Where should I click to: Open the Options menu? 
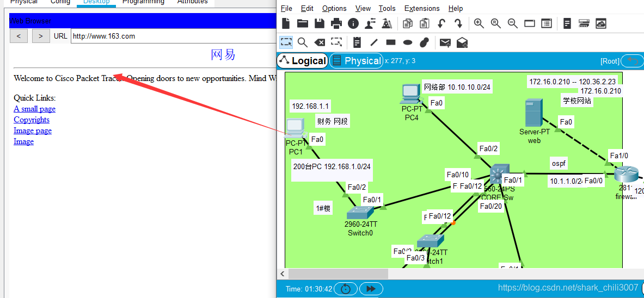334,8
